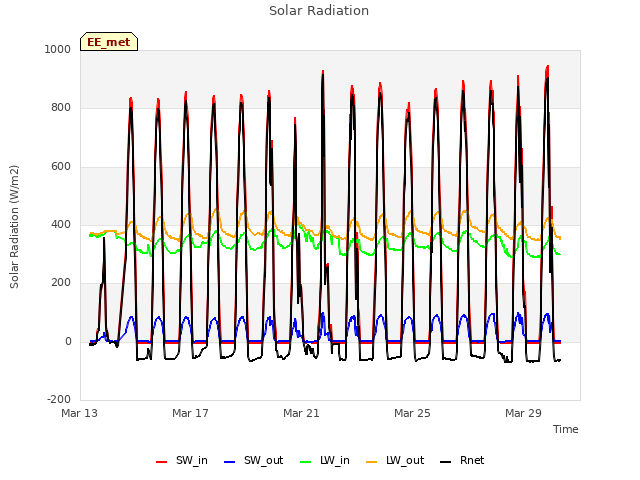Click the -200 y-axis tick label

tap(59, 399)
